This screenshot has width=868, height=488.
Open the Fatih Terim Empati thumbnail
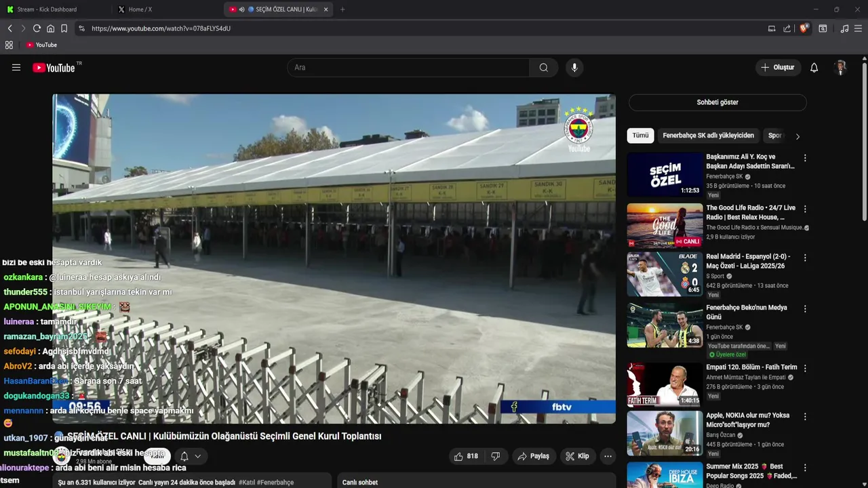coord(665,384)
